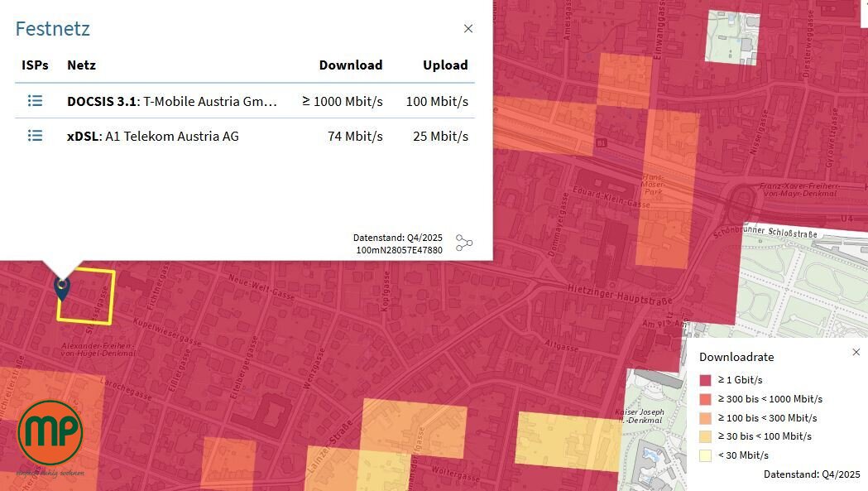
Task: Click the Hietzinger Hauptstraße map label
Action: (620, 294)
